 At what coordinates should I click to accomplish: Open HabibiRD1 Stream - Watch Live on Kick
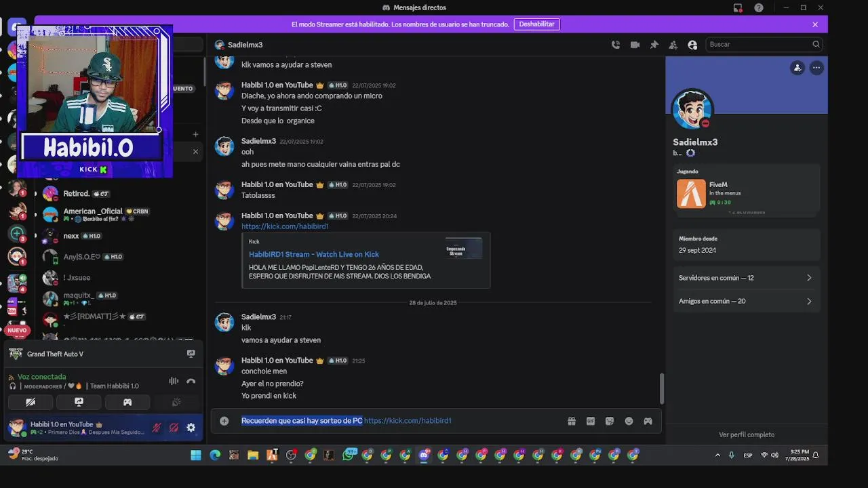tap(314, 254)
